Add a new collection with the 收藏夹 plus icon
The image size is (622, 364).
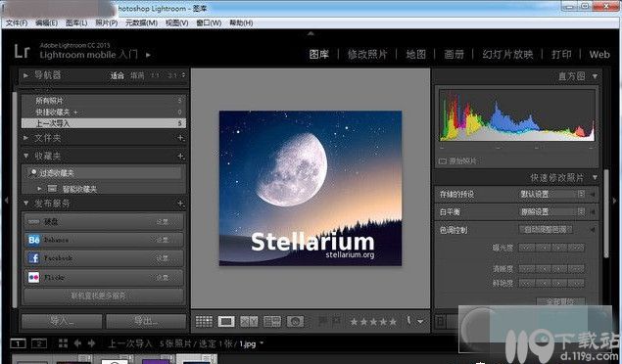[x=181, y=156]
